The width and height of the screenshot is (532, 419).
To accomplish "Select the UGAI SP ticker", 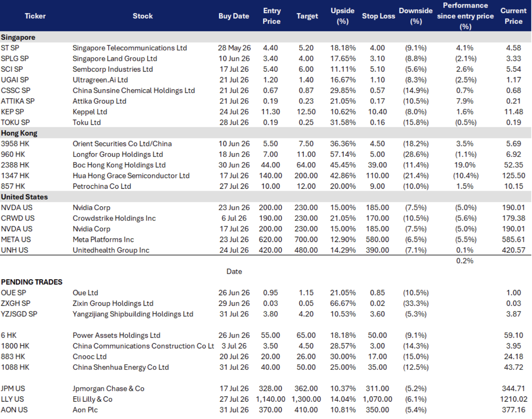I will click(x=15, y=80).
